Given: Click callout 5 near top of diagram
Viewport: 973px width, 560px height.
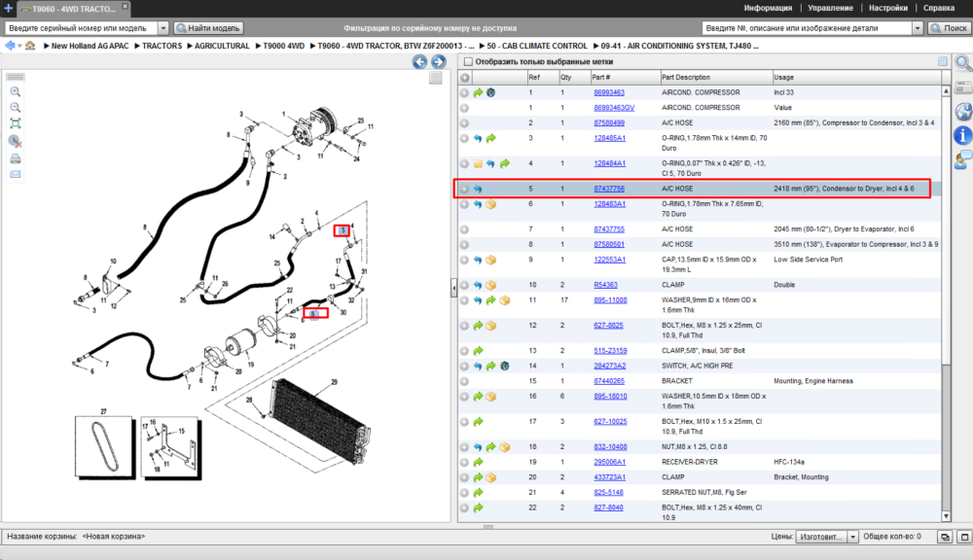Looking at the screenshot, I should coord(342,230).
